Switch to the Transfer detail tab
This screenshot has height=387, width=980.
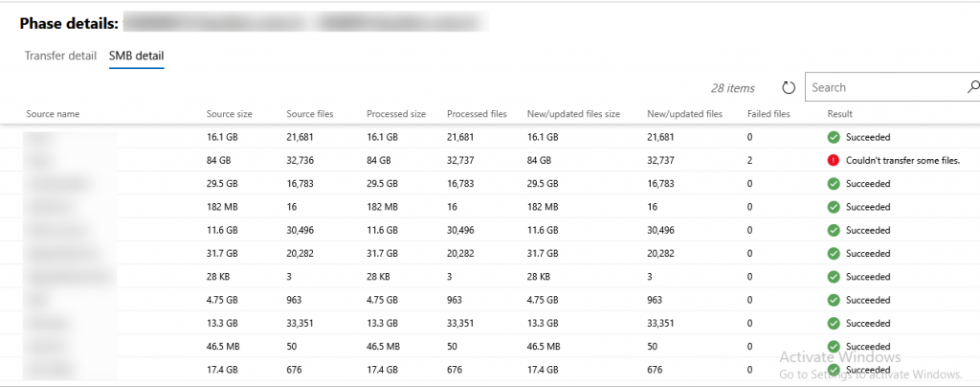click(60, 56)
